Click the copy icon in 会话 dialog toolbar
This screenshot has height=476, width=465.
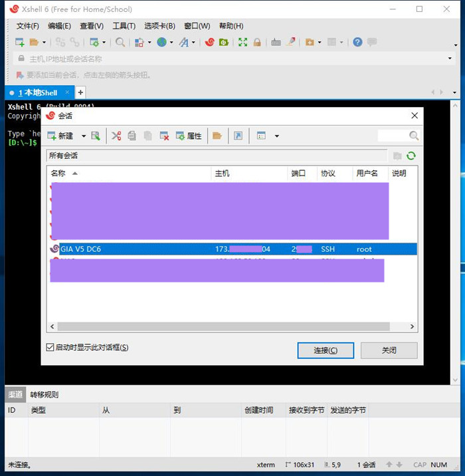(132, 136)
